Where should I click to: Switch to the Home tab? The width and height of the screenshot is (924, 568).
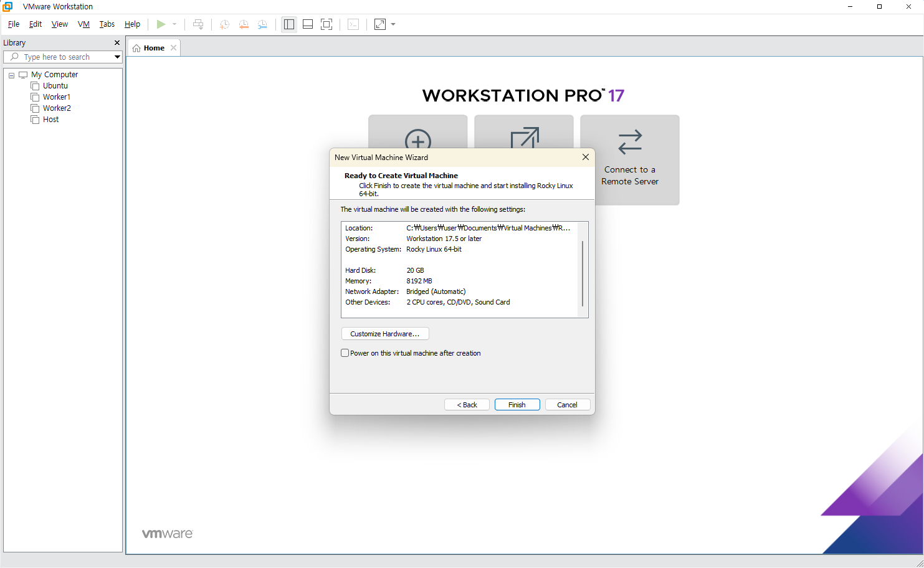pos(154,48)
